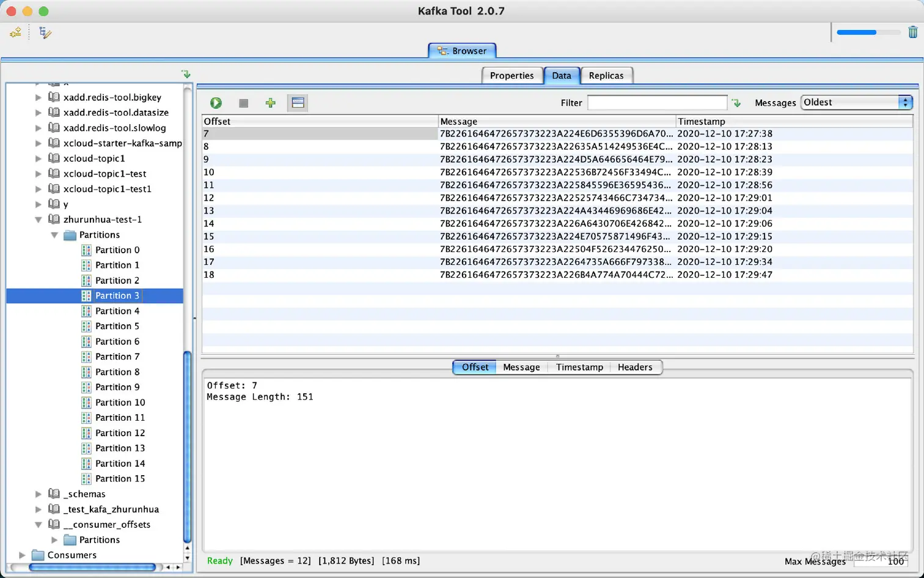The height and width of the screenshot is (578, 924).
Task: Click the green play retrieve messages button
Action: pos(216,103)
